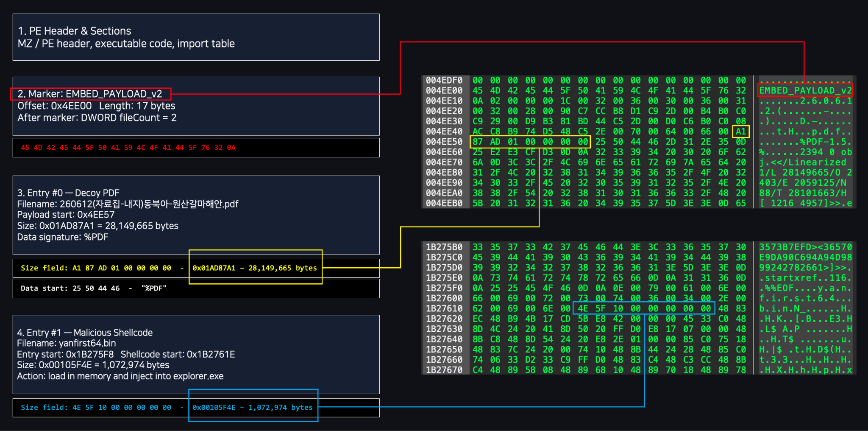The height and width of the screenshot is (431, 868).
Task: Click 'j.<</Linearized' ASCII text
Action: [x=803, y=162]
